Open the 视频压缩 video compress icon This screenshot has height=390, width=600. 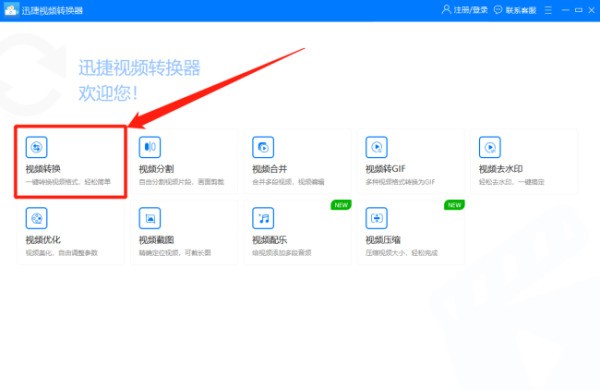pos(377,218)
